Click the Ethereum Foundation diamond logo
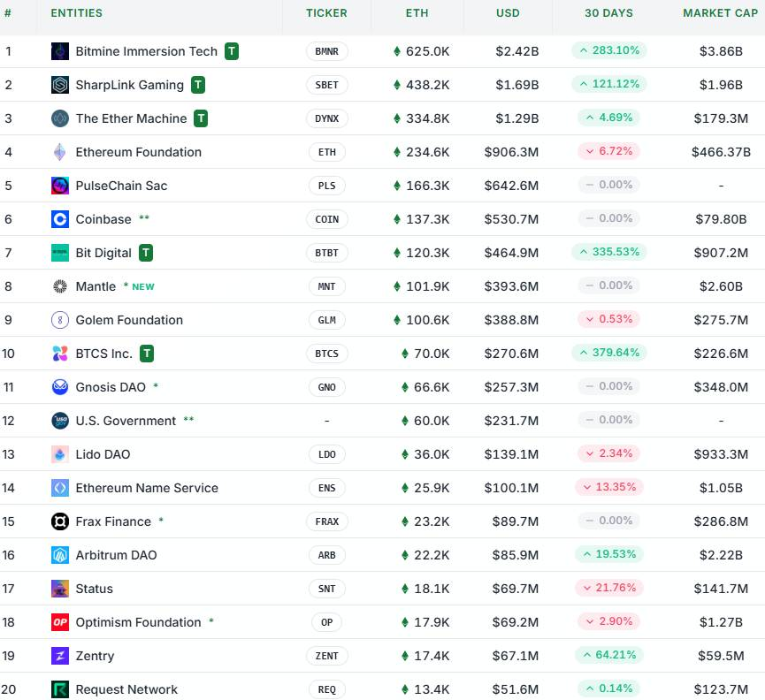The image size is (765, 700). coord(60,152)
